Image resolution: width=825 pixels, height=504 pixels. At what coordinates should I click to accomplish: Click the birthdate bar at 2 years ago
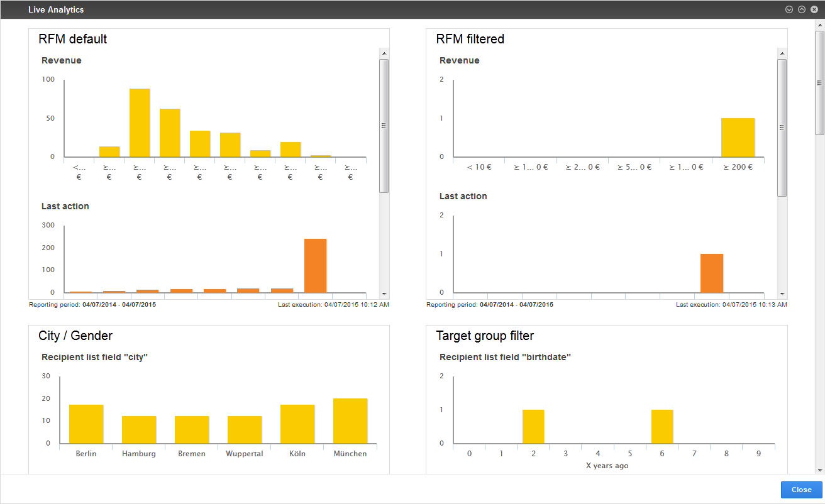pos(533,427)
